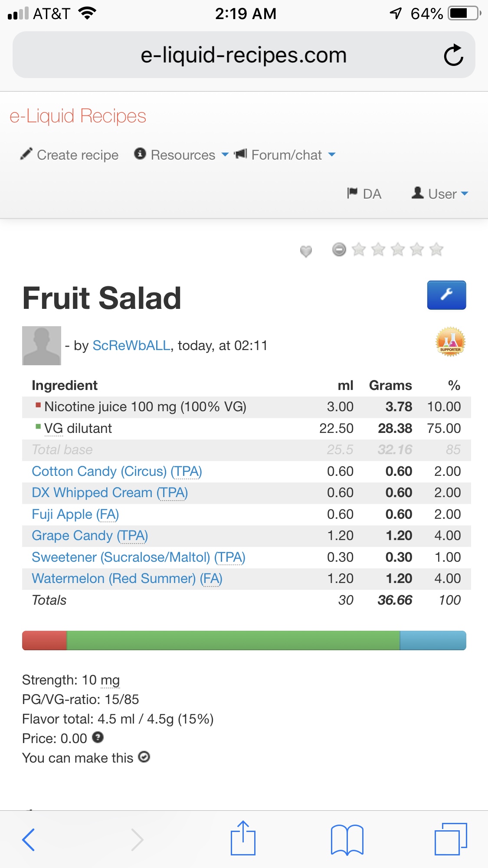Rate recipe with the first star
488x868 pixels.
[x=359, y=249]
